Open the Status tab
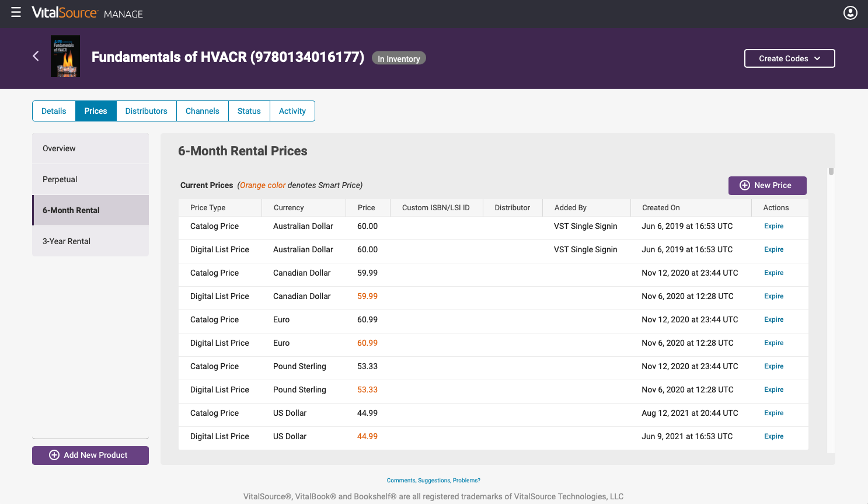The image size is (868, 504). (249, 111)
